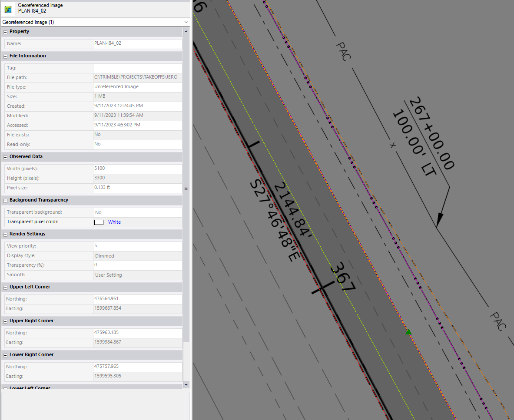Select the Created date 9/11/2023 12:24:45 PM
This screenshot has width=514, height=420.
point(138,106)
